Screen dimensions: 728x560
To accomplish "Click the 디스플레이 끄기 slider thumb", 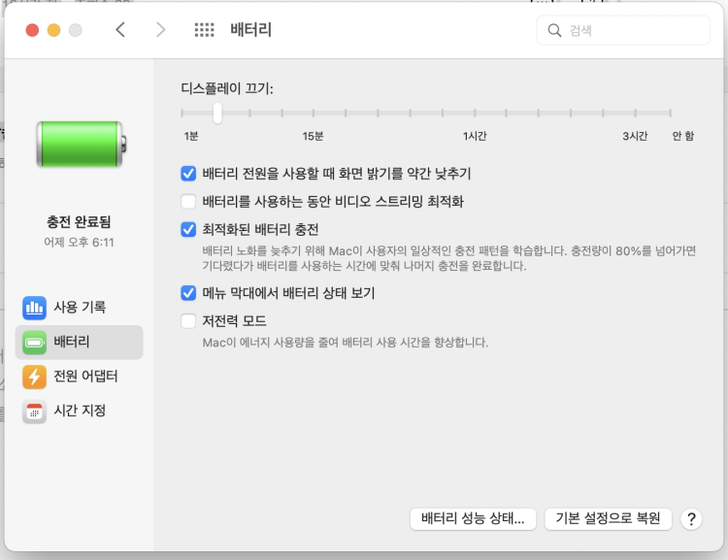I will pyautogui.click(x=217, y=113).
